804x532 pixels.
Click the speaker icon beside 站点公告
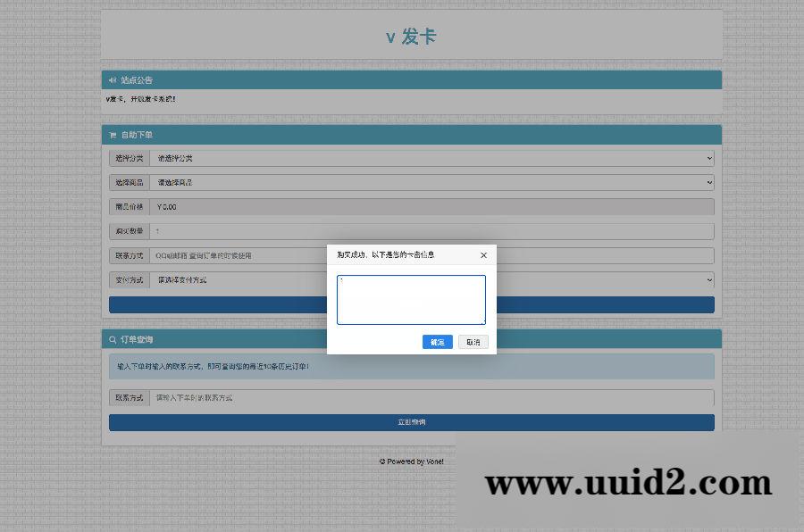point(111,79)
